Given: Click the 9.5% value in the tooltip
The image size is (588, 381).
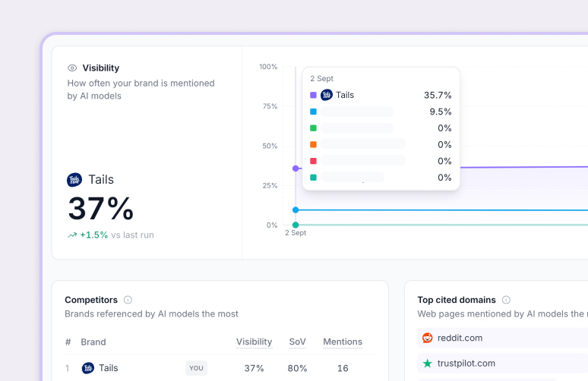Looking at the screenshot, I should [x=441, y=112].
